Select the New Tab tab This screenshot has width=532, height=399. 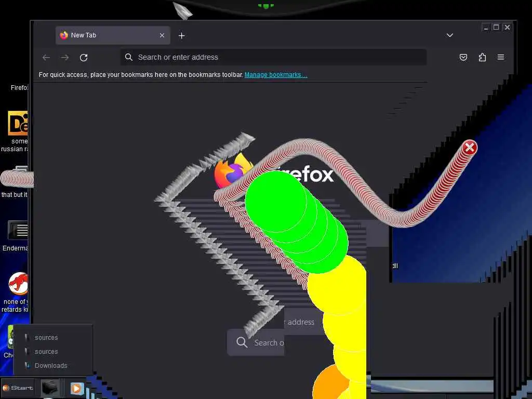pos(113,35)
